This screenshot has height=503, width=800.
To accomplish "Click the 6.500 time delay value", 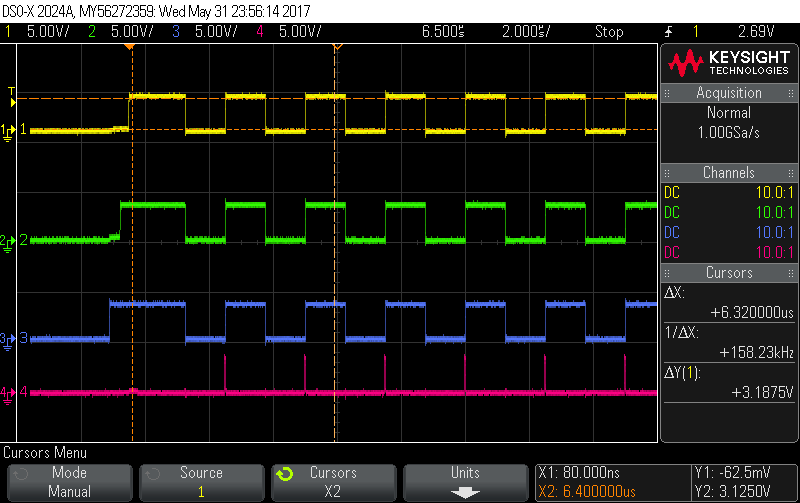I will pyautogui.click(x=443, y=32).
